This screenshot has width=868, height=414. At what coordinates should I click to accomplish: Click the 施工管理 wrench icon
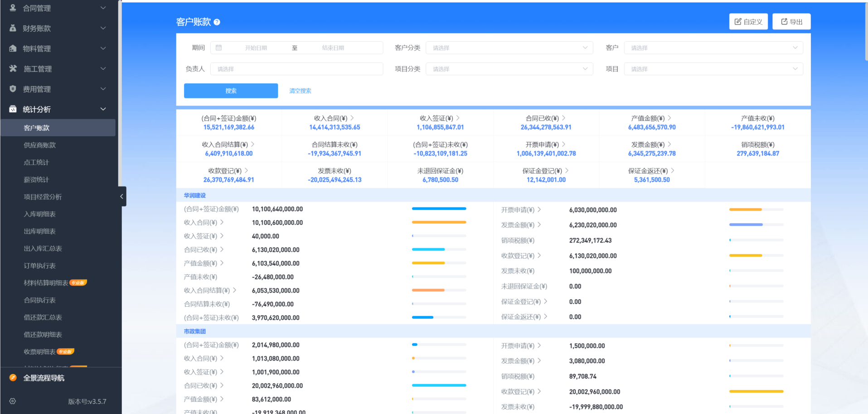[x=13, y=68]
